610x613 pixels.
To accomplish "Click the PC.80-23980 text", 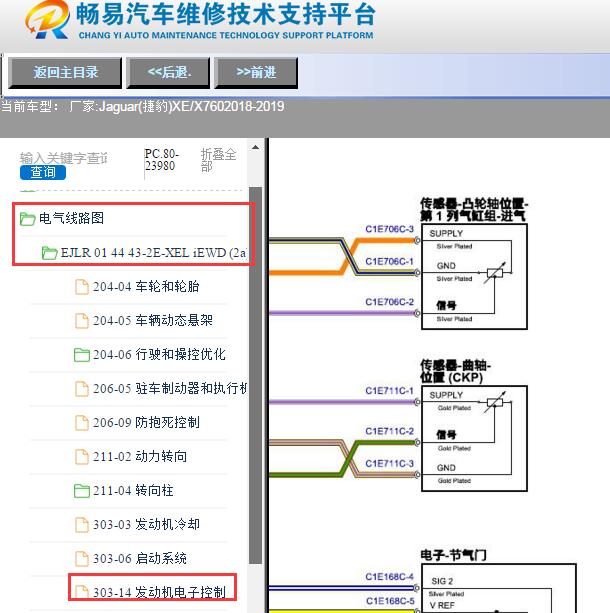I will coord(161,160).
